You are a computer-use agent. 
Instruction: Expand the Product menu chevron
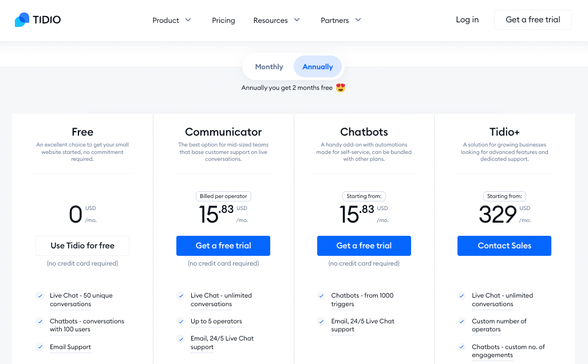click(x=188, y=20)
